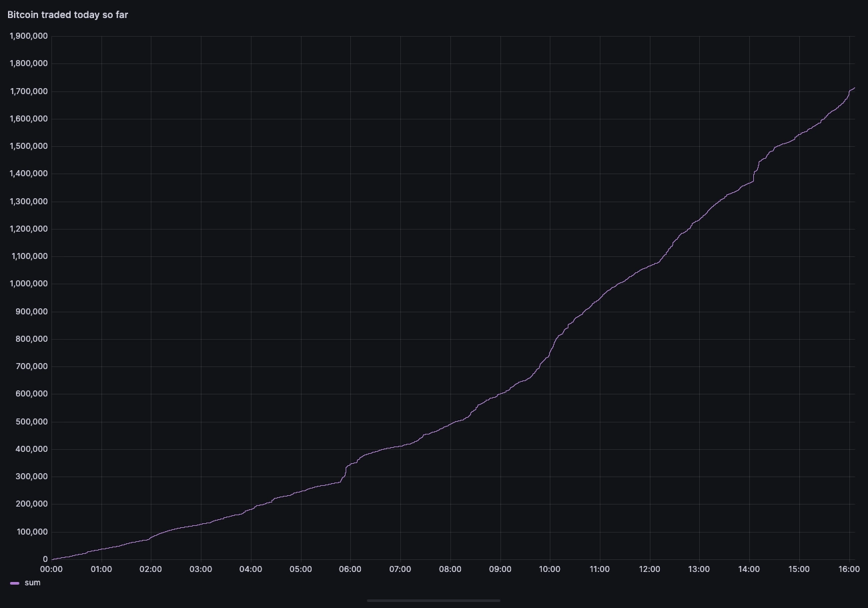Click the '1,500,000' y-axis label

[29, 146]
